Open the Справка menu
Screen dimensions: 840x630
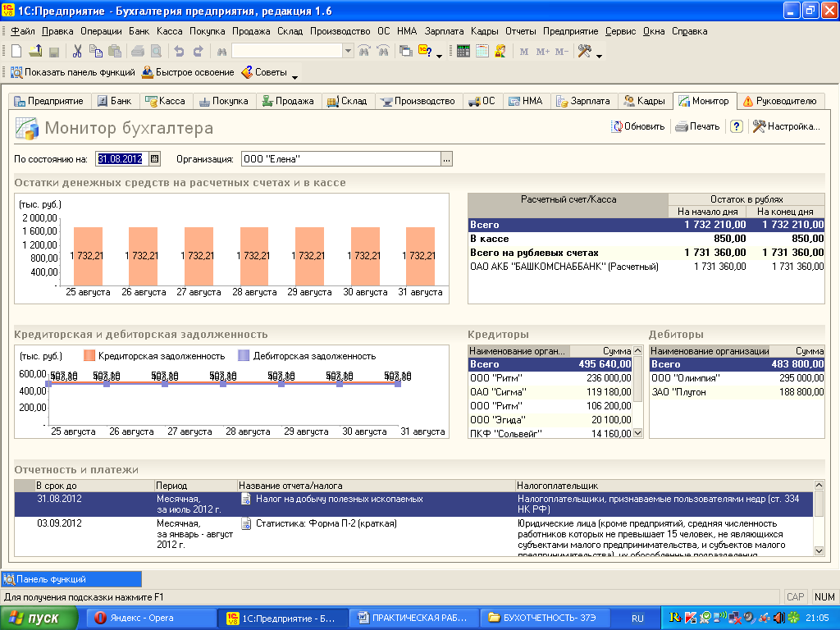point(689,31)
